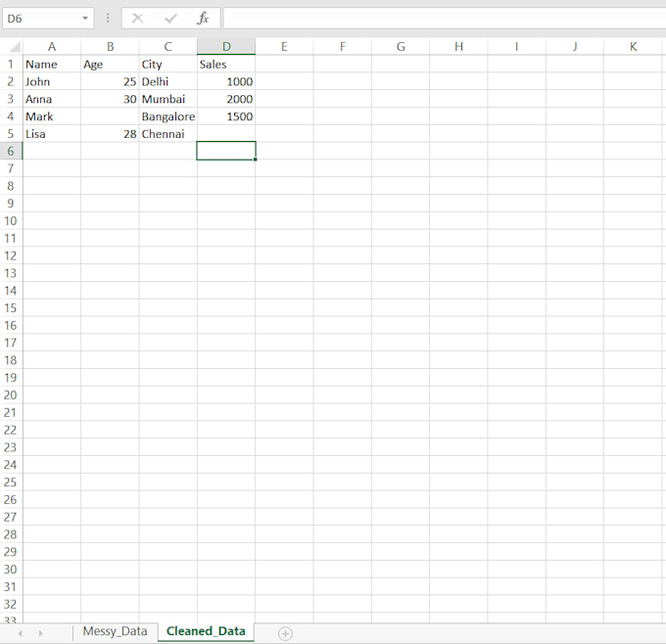Click the empty age cell in Mark's row
Screen dimensions: 666x644
pyautogui.click(x=110, y=116)
